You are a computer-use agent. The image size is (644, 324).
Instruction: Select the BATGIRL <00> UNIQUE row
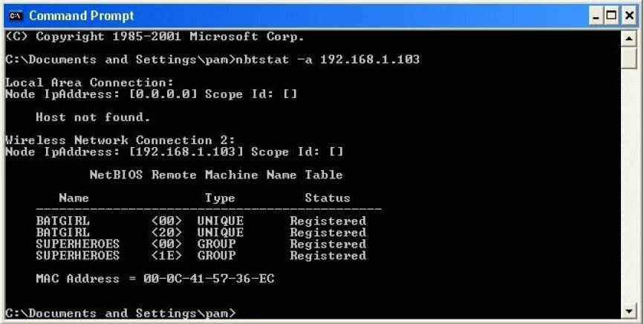coord(201,221)
